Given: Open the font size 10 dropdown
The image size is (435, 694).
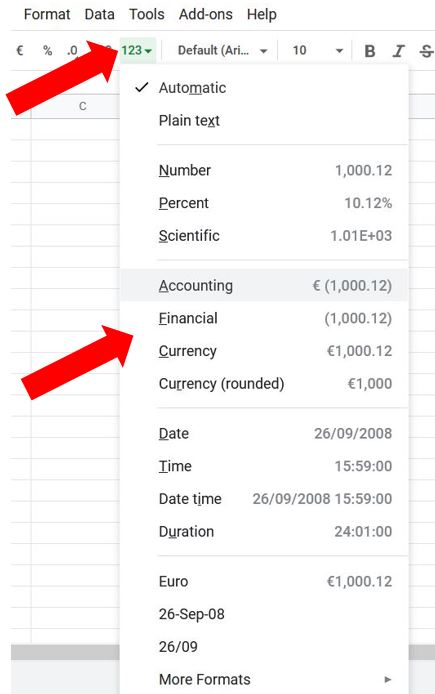Looking at the screenshot, I should [317, 50].
